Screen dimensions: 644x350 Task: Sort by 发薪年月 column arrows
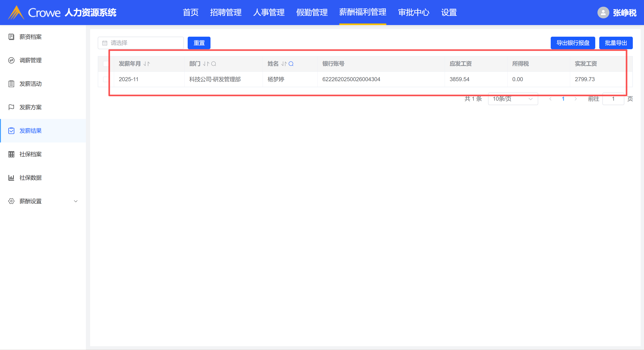[x=147, y=64]
